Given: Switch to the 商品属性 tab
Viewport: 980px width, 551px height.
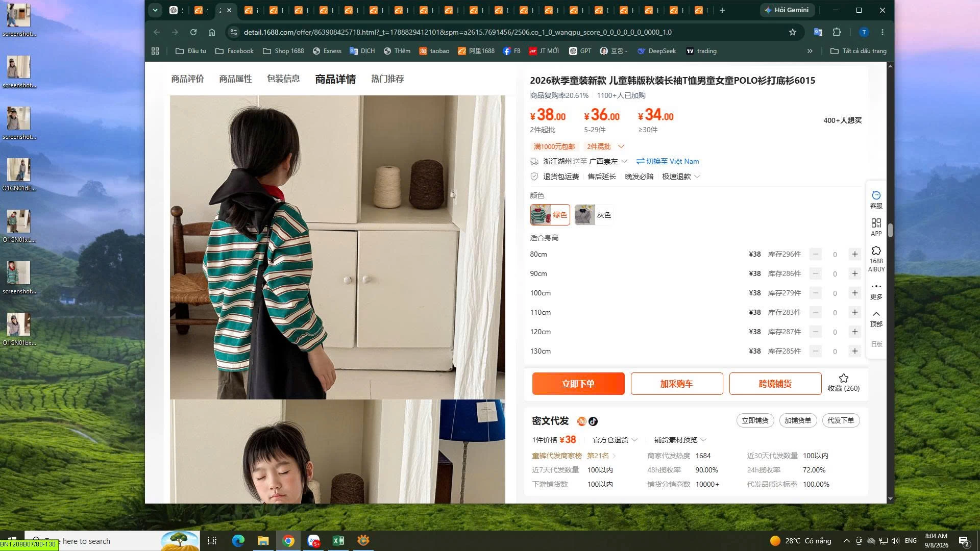Looking at the screenshot, I should 235,79.
